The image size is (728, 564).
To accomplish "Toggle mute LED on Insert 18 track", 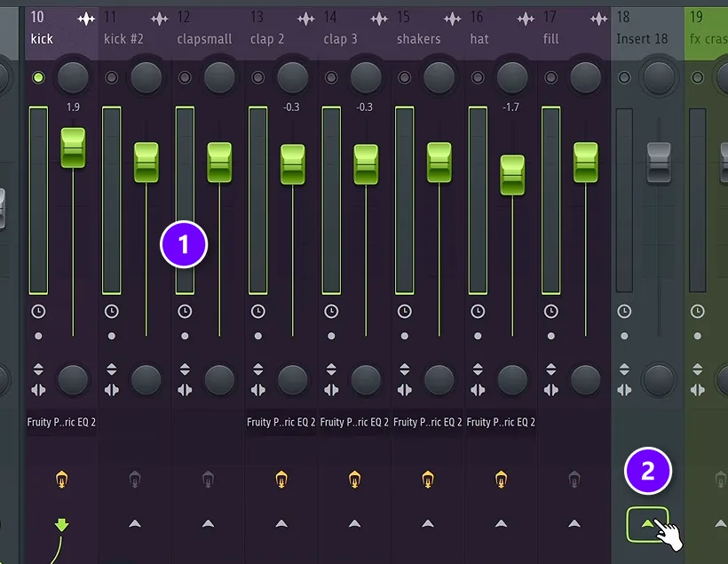I will [624, 77].
